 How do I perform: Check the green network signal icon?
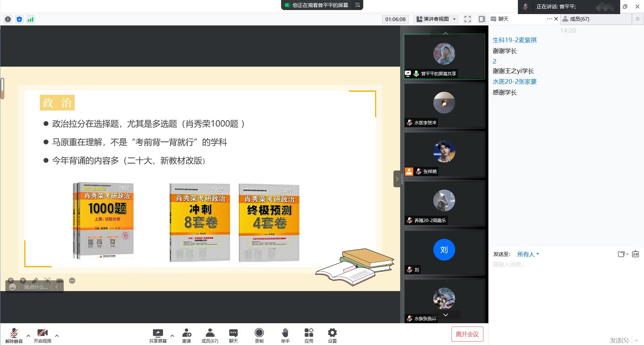31,19
